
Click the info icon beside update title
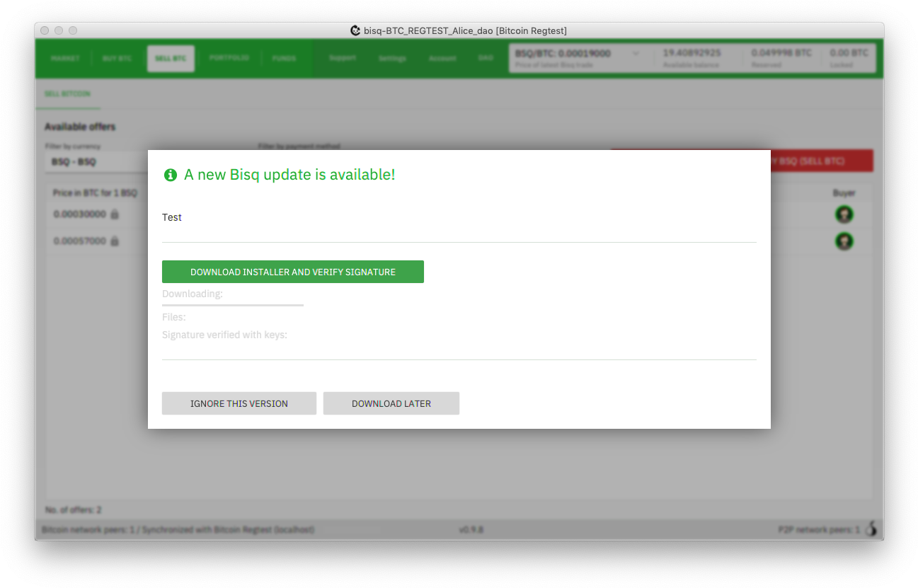point(171,175)
